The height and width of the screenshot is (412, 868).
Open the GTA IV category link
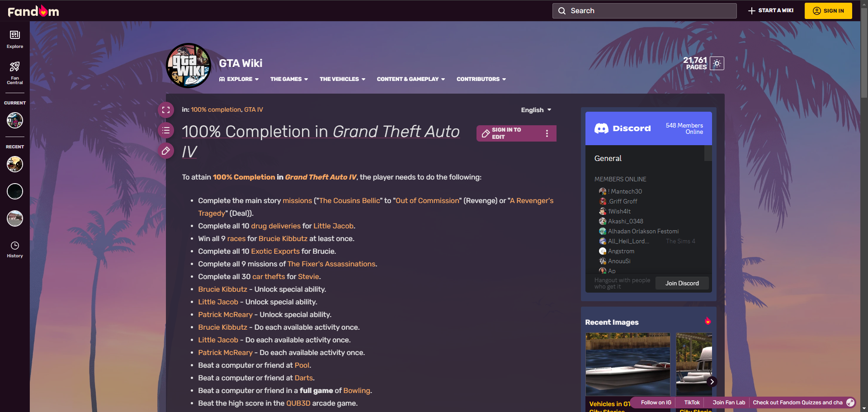254,109
